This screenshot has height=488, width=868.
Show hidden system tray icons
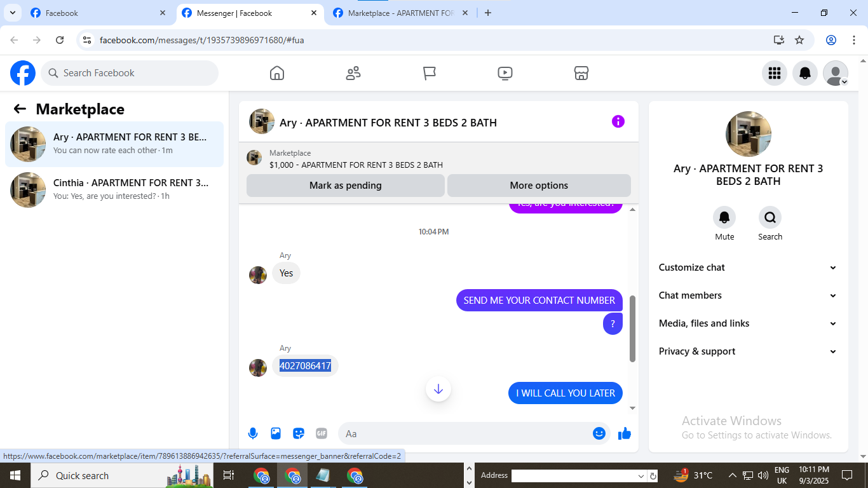coord(732,475)
